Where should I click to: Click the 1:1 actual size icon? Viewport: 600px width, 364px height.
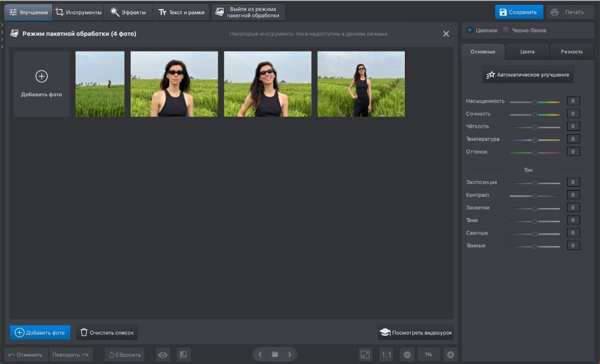tap(387, 354)
